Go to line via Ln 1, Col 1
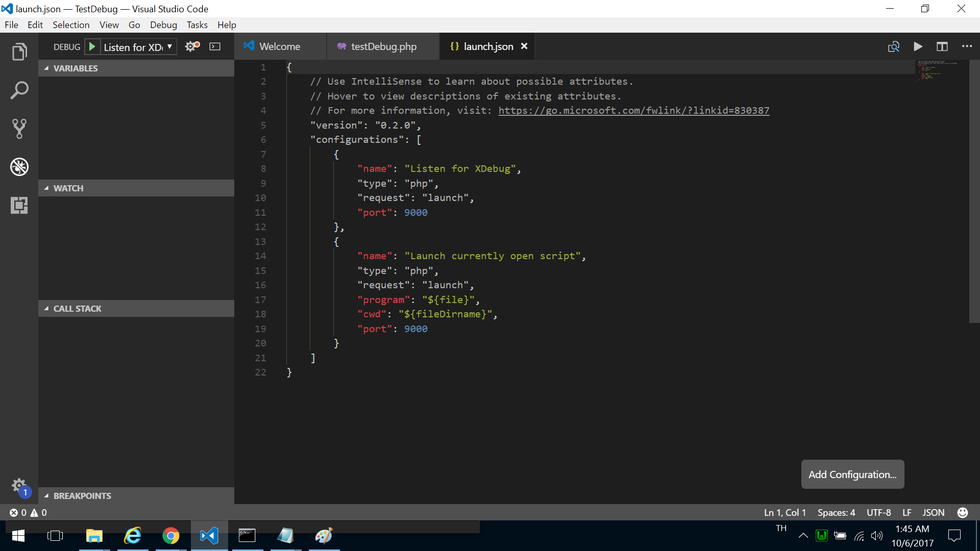 [x=785, y=513]
